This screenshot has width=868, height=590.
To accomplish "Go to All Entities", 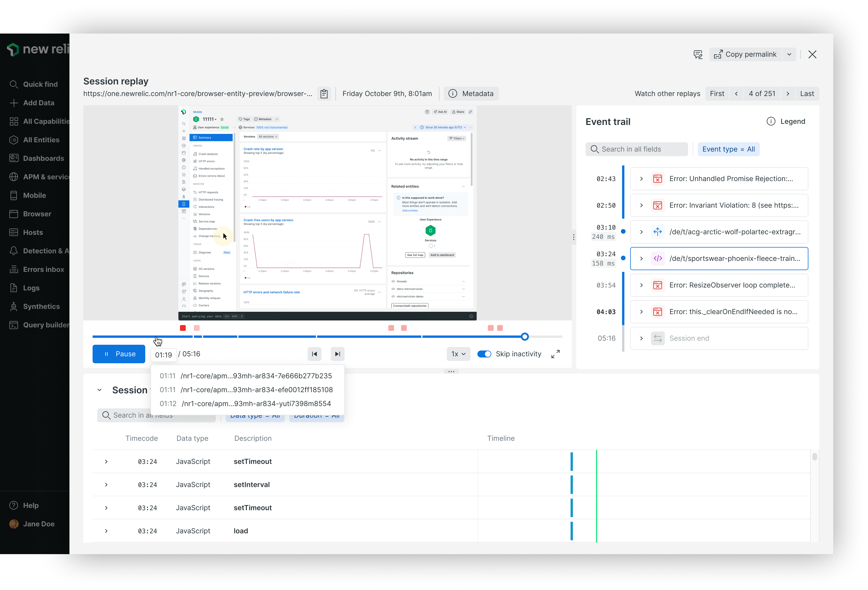I will 34,140.
